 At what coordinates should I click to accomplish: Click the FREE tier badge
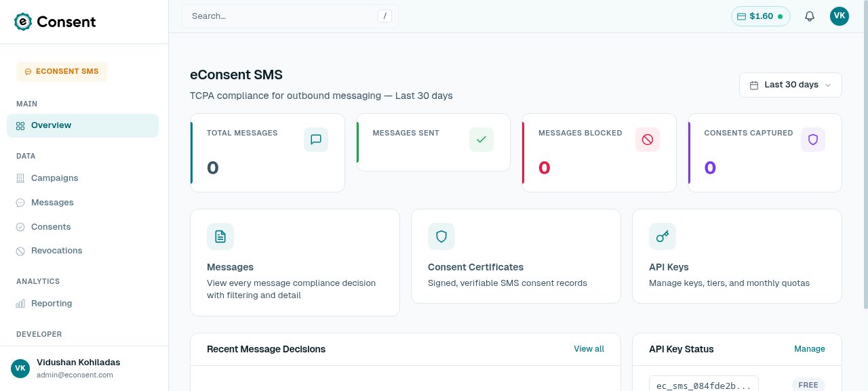coord(808,384)
